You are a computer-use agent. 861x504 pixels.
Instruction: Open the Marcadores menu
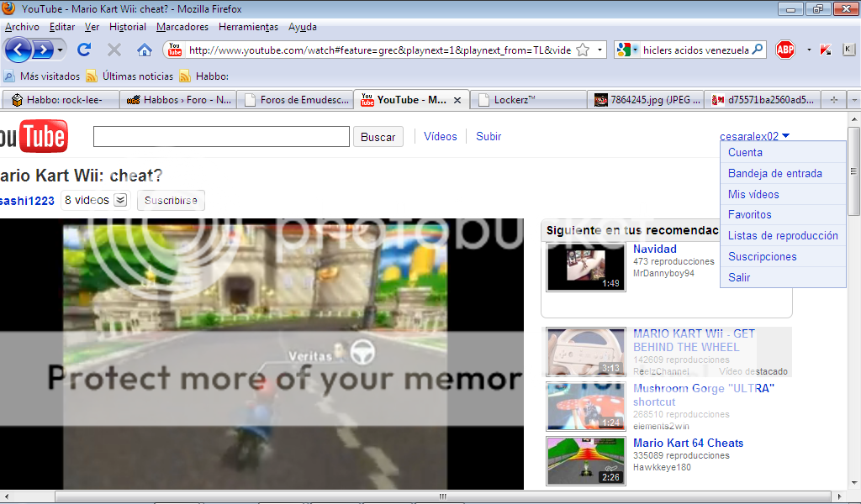pyautogui.click(x=182, y=27)
